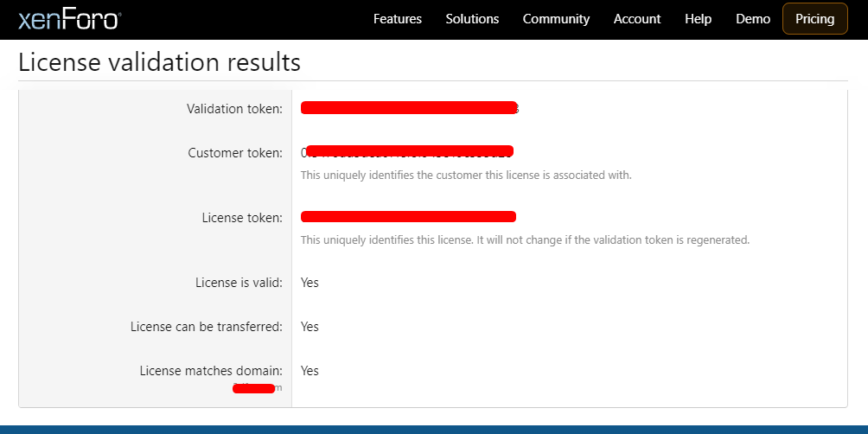Select the Customer token label
Image resolution: width=868 pixels, height=434 pixels.
point(235,153)
